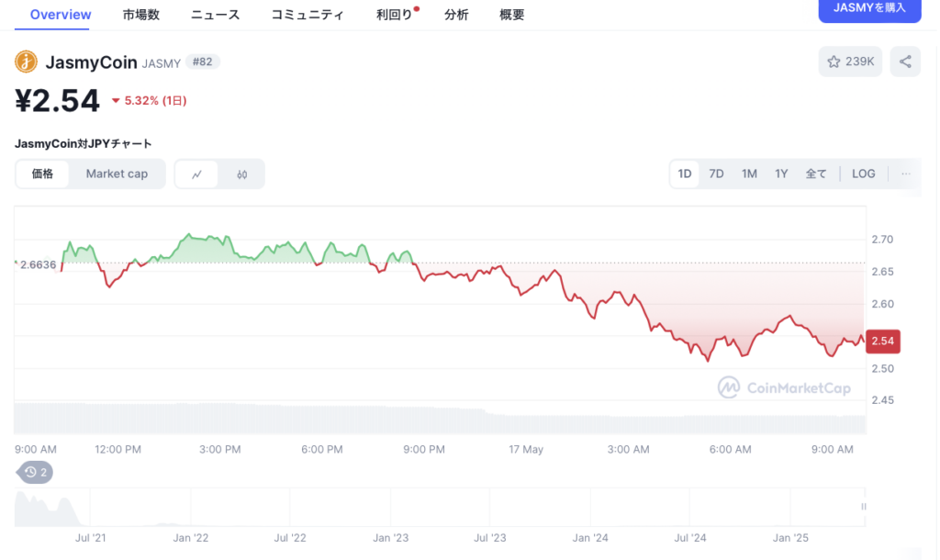The width and height of the screenshot is (940, 560).
Task: Open the 利回り tab
Action: tap(395, 15)
